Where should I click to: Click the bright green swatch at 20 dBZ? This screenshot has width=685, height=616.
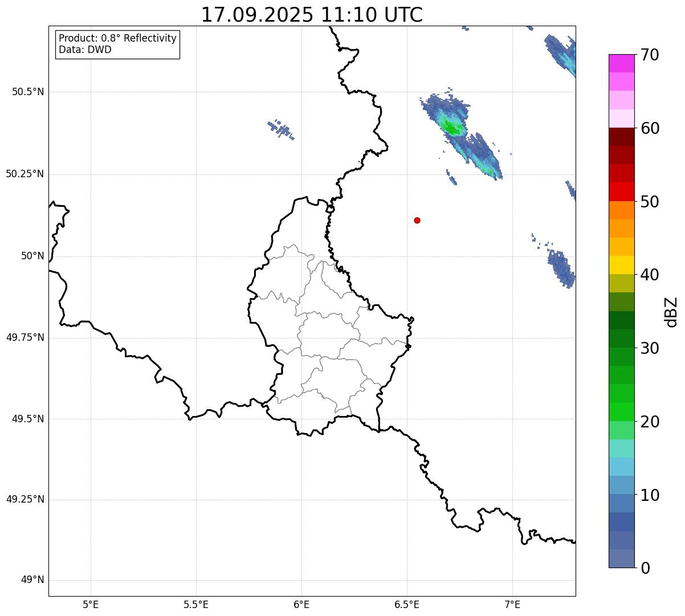coord(621,412)
